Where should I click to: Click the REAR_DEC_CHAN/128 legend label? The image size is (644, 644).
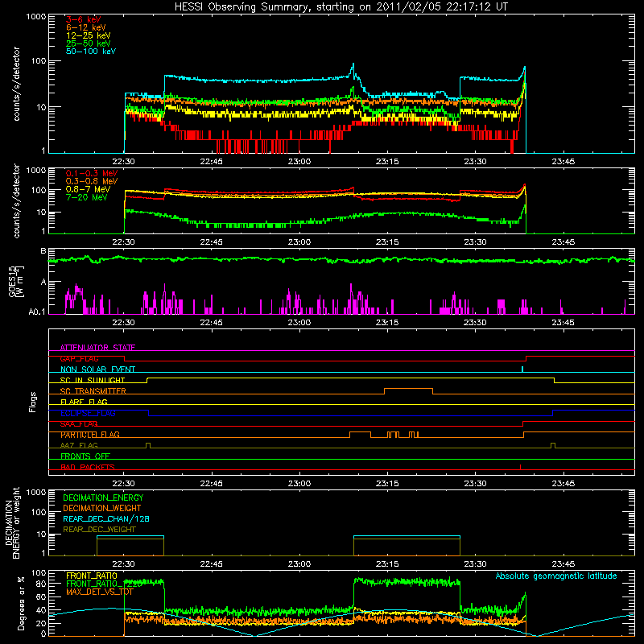point(106,518)
